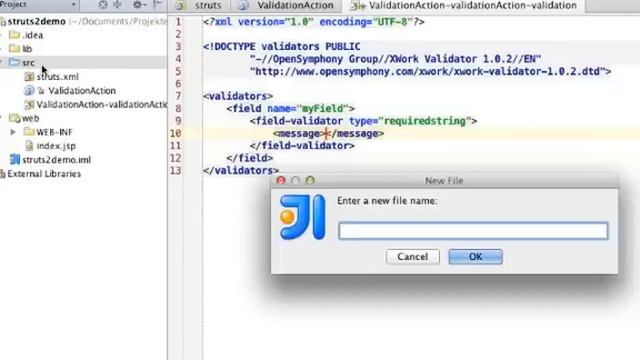Click the closing field tag on line 12

click(x=250, y=158)
